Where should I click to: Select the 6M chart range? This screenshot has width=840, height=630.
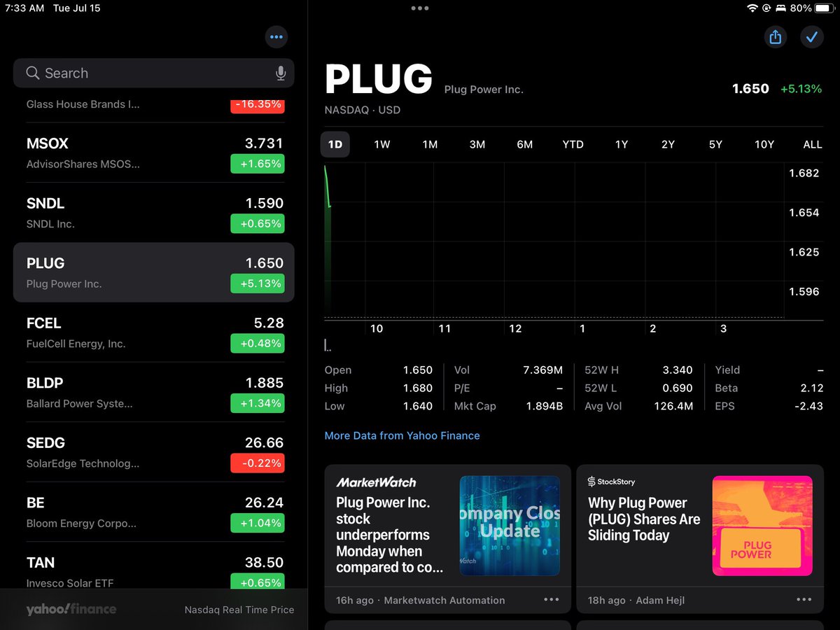(x=525, y=144)
